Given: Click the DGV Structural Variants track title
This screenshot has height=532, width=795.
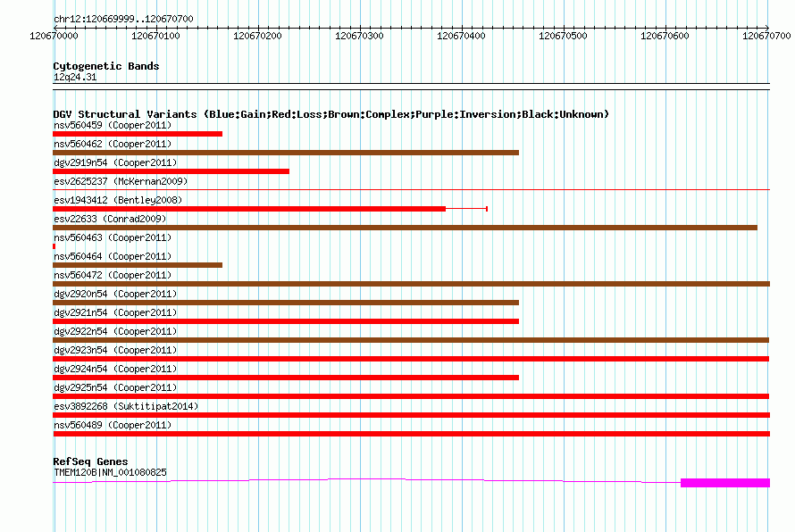Looking at the screenshot, I should (331, 114).
